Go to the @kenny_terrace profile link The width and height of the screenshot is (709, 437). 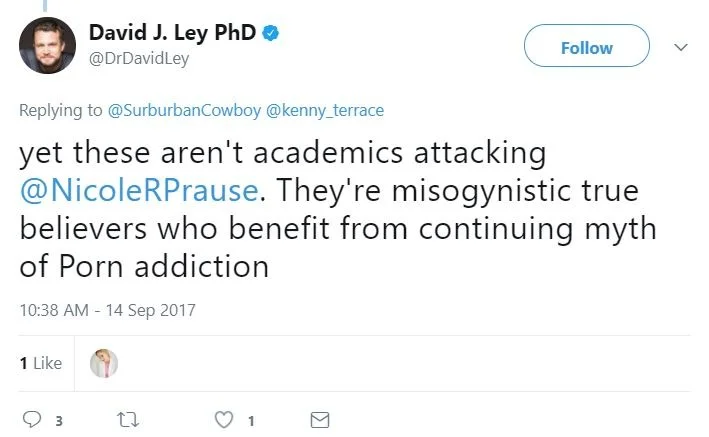pyautogui.click(x=325, y=110)
